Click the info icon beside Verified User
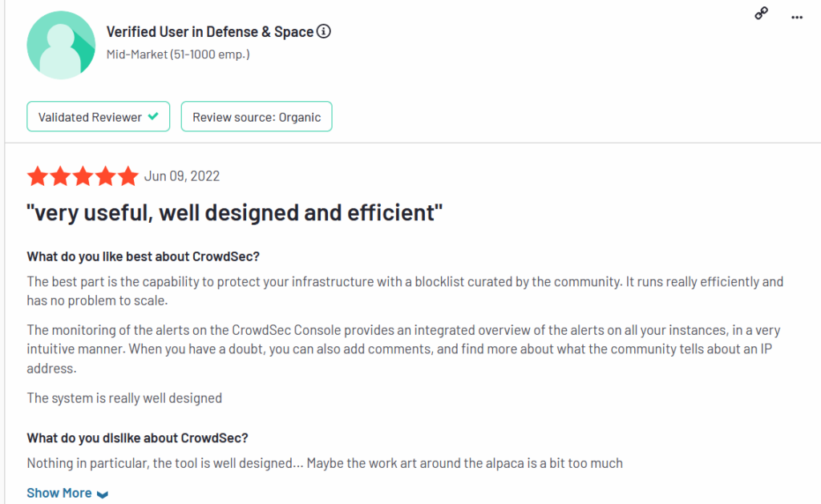 (324, 32)
